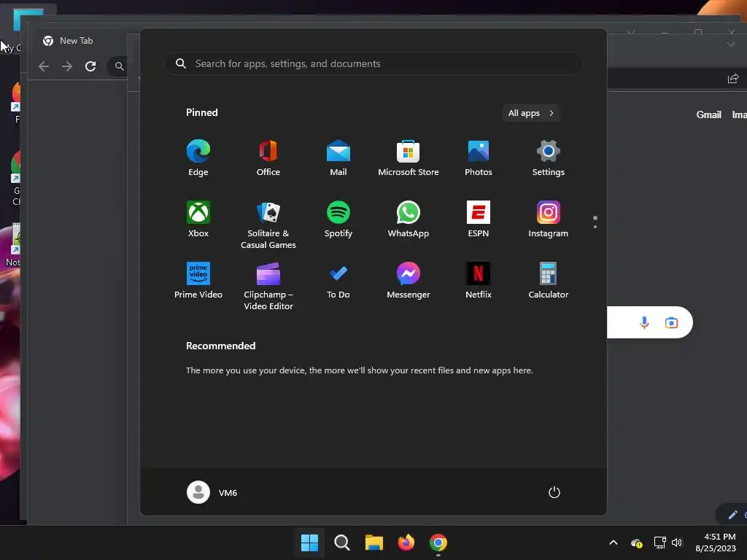747x560 pixels.
Task: Switch to Chrome on taskbar
Action: (438, 542)
